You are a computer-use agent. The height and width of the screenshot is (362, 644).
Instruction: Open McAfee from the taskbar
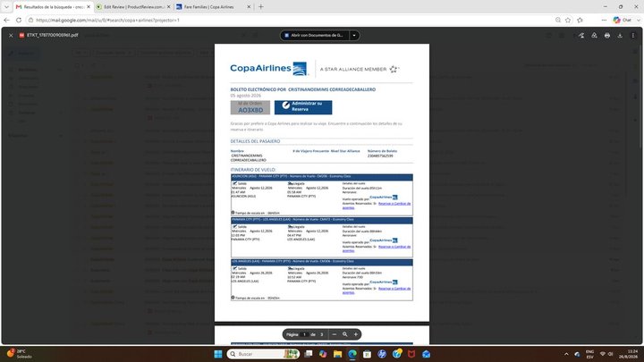(411, 354)
